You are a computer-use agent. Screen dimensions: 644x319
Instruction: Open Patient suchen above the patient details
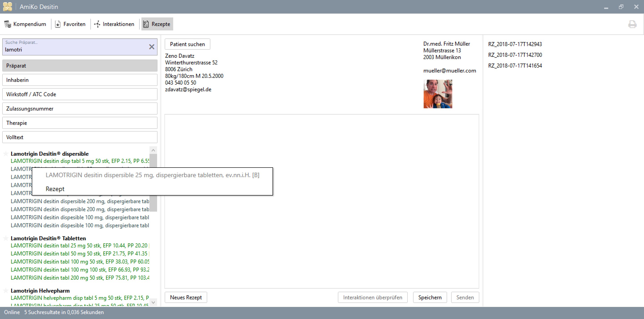click(187, 44)
